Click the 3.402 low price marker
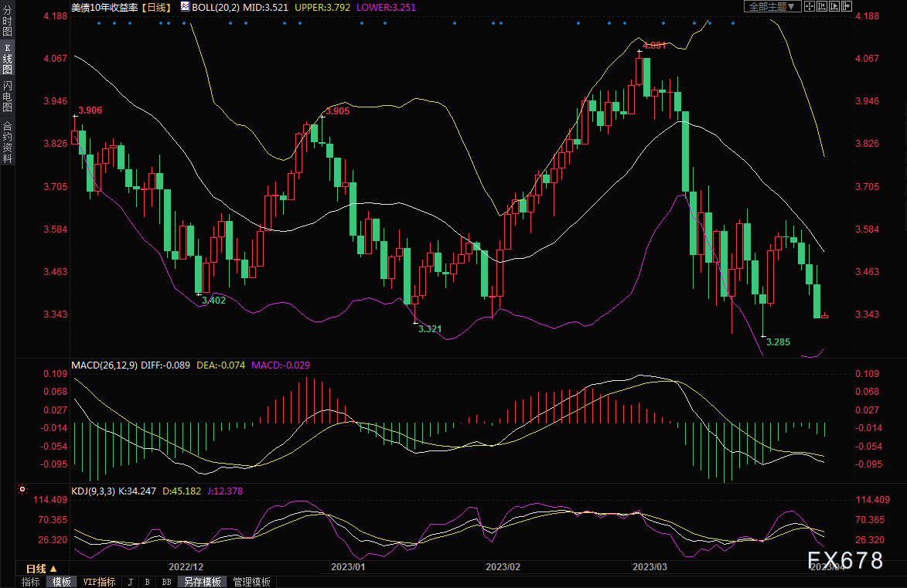Image resolution: width=907 pixels, height=588 pixels. [213, 300]
